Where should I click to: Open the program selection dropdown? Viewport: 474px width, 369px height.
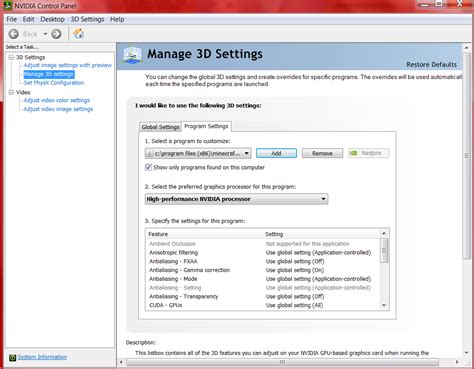tap(198, 153)
